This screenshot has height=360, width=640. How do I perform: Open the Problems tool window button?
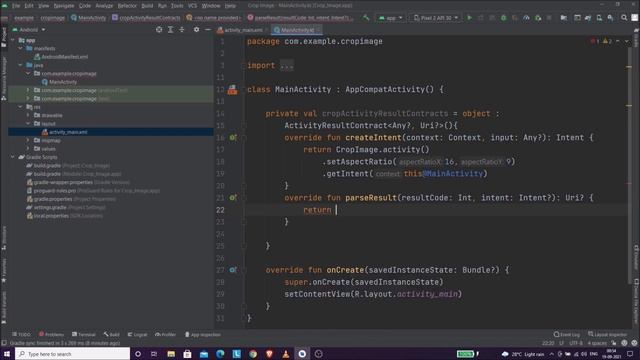51,334
